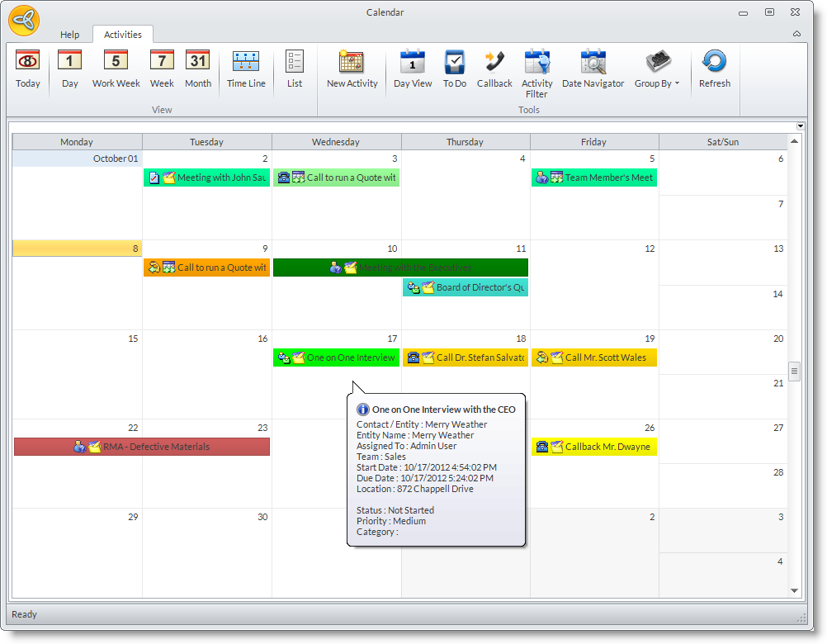Viewport: 827px width, 644px height.
Task: Select One on One Interview appointment
Action: click(336, 358)
